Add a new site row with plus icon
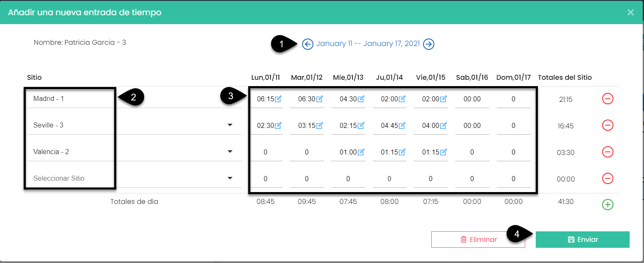This screenshot has width=644, height=263. pos(607,205)
